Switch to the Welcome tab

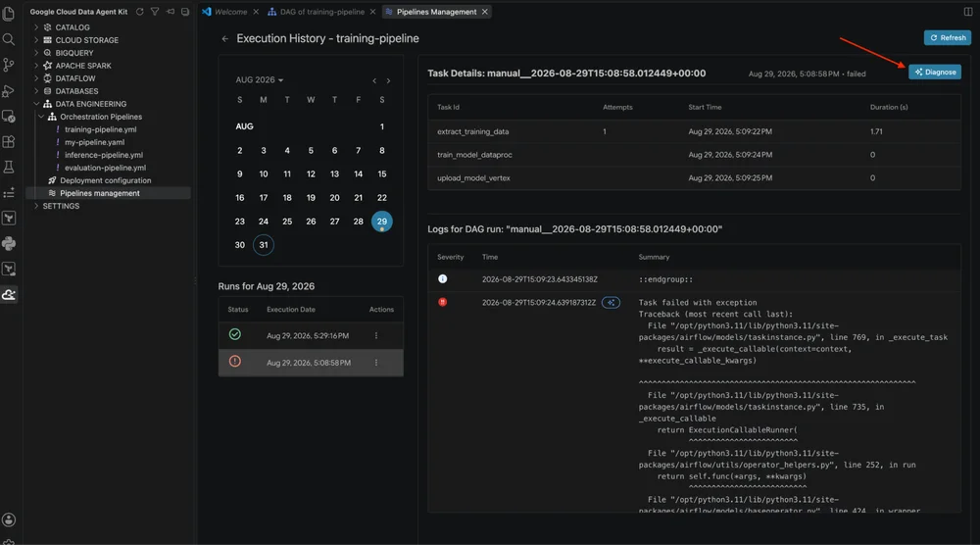[x=230, y=12]
